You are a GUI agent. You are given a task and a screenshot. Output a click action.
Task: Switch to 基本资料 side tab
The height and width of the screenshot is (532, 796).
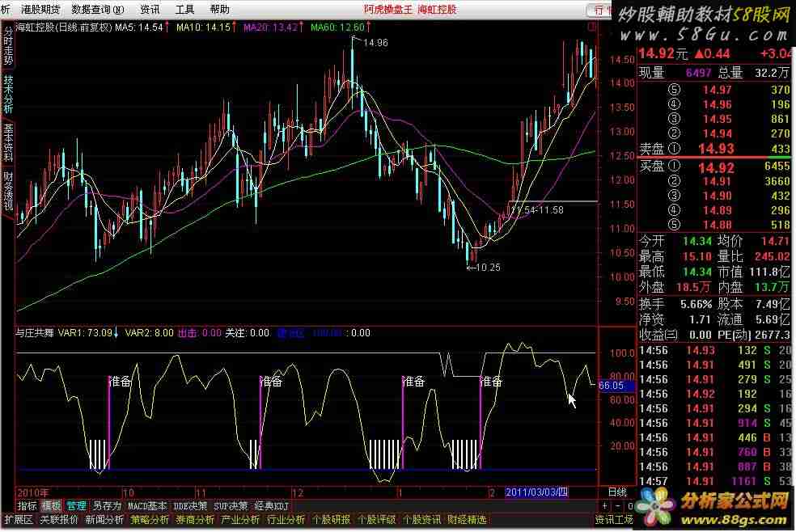click(8, 142)
